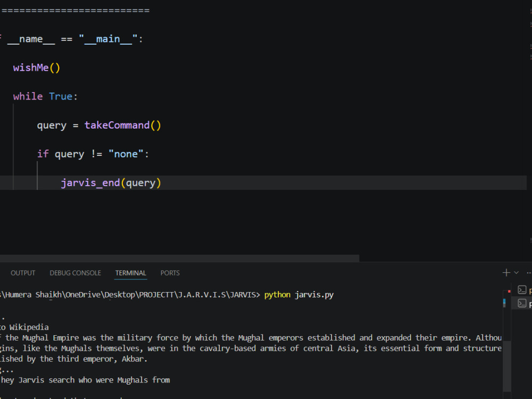This screenshot has height=399, width=532.
Task: Expand the launch profile chevron beside plus
Action: [517, 272]
